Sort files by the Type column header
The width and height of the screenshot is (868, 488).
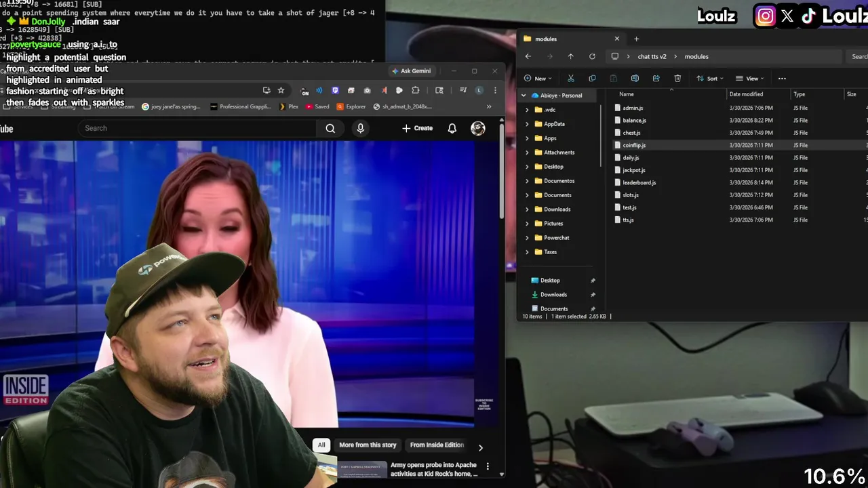[x=800, y=94]
